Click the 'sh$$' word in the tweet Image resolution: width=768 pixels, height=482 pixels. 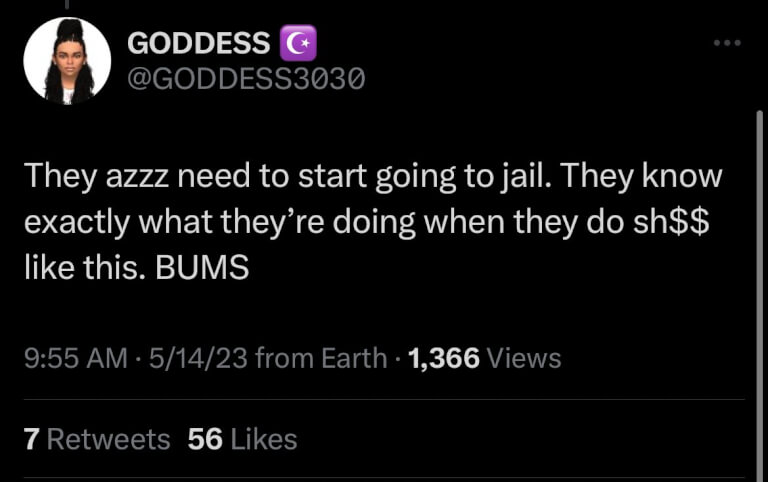pyautogui.click(x=671, y=222)
